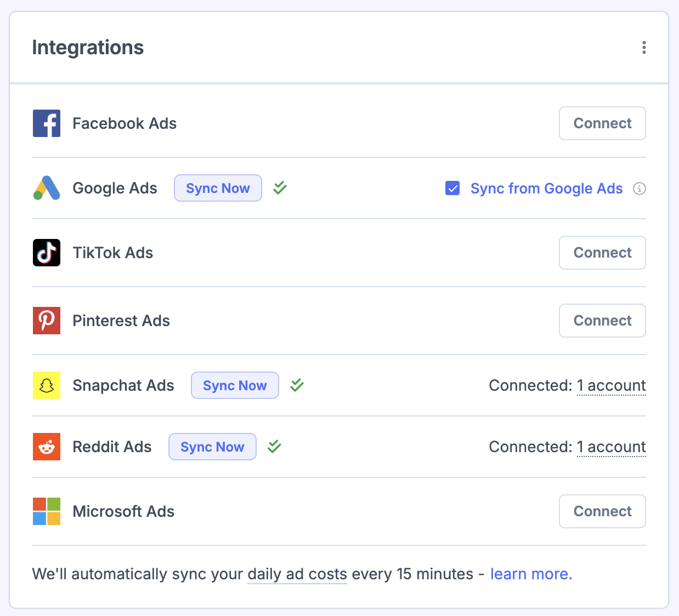Click the 'Microsoft Ads' label
Viewport: 679px width, 616px height.
(x=123, y=511)
